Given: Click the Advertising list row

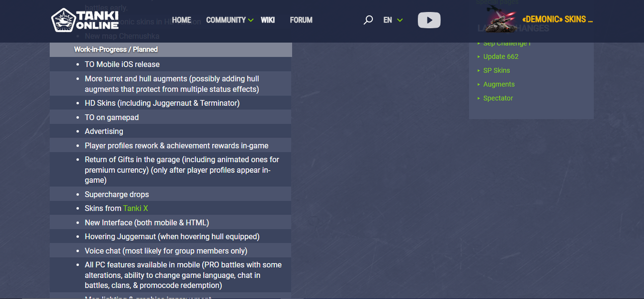Looking at the screenshot, I should (x=171, y=131).
